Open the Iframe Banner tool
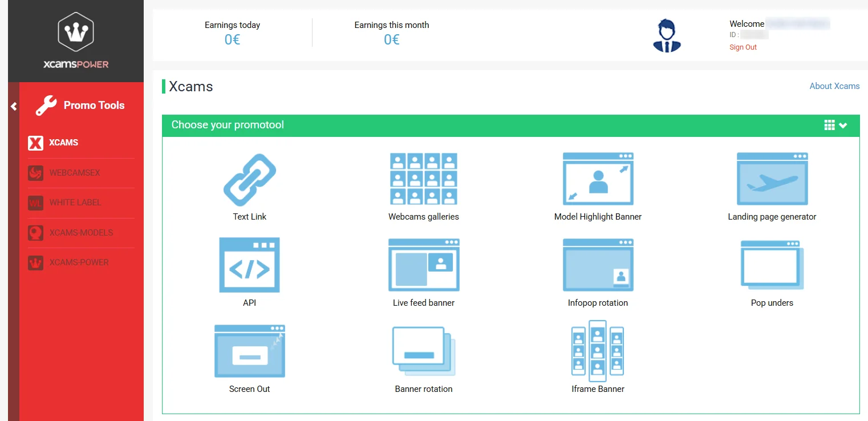 tap(598, 351)
